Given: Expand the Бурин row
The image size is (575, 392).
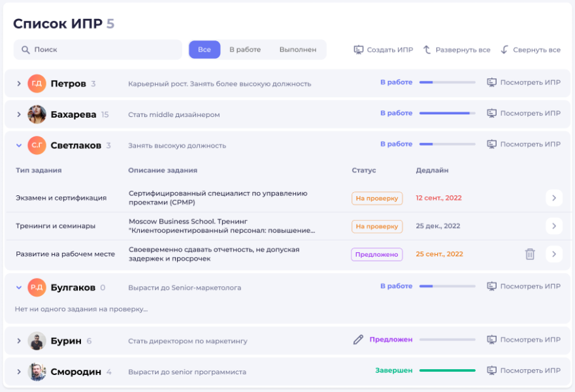Looking at the screenshot, I should coord(19,341).
